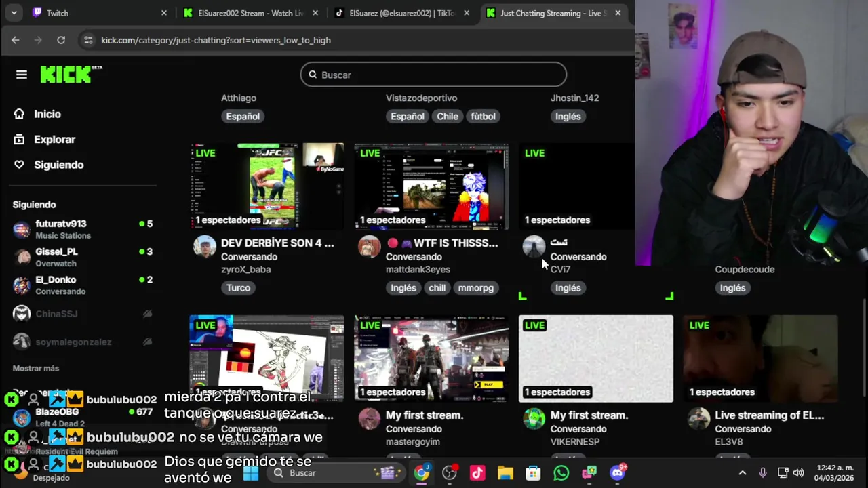
Task: Click CVi7's channel avatar
Action: click(534, 247)
